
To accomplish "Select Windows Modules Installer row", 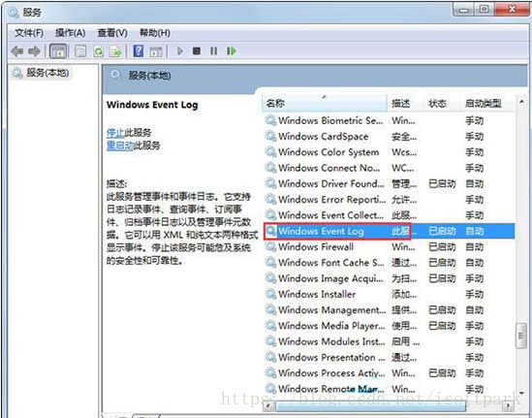I will tap(390, 341).
